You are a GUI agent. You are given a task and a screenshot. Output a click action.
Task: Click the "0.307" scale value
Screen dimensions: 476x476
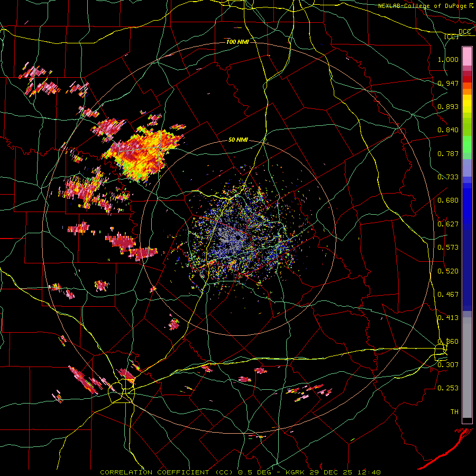pos(448,365)
